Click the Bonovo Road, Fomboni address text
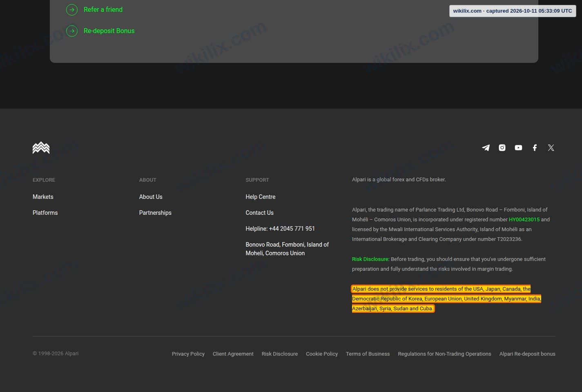582x392 pixels. (x=287, y=249)
